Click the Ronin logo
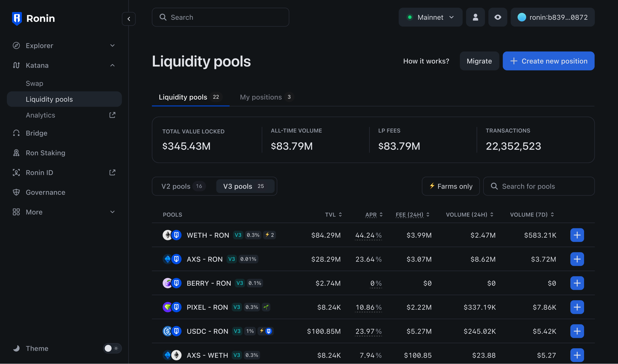The image size is (618, 364). 17,18
